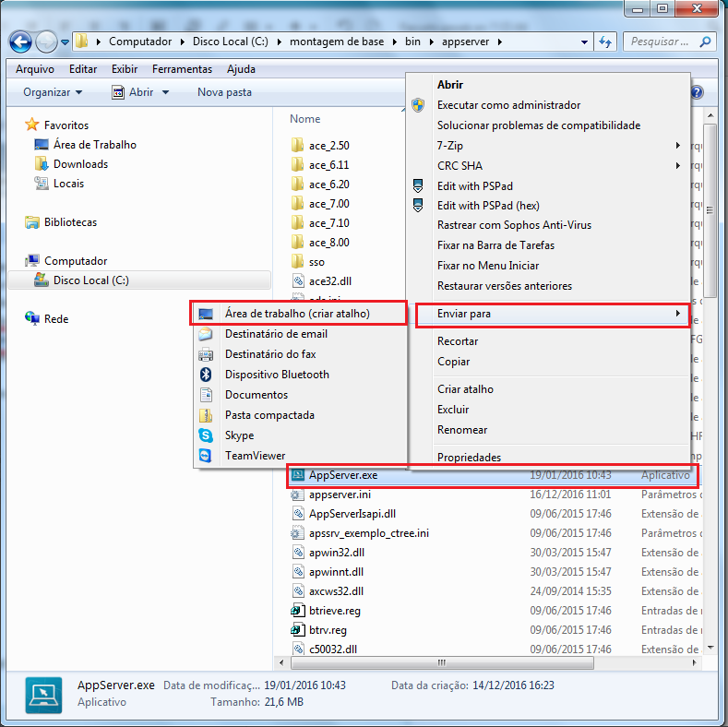Open the Organizar dropdown
Image resolution: width=728 pixels, height=727 pixels.
coord(53,92)
